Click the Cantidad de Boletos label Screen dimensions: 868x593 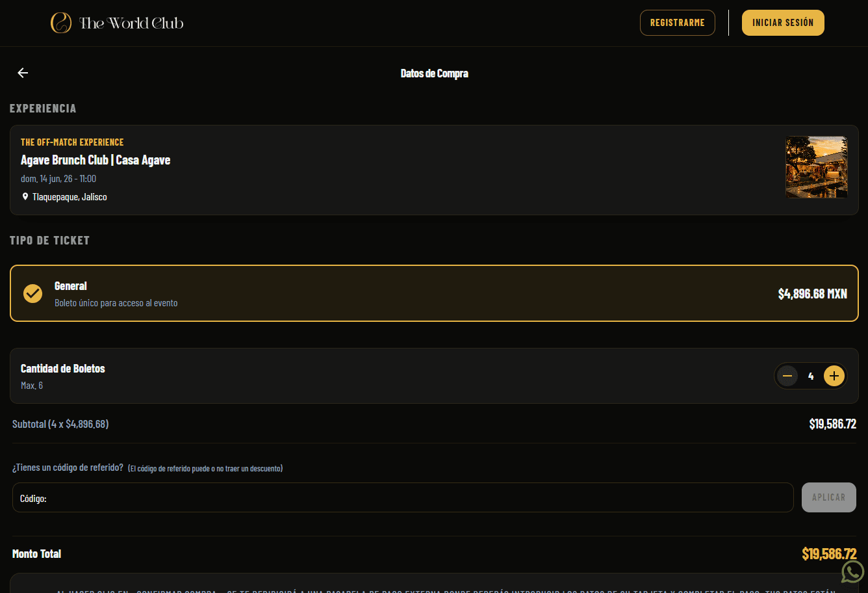coord(62,369)
